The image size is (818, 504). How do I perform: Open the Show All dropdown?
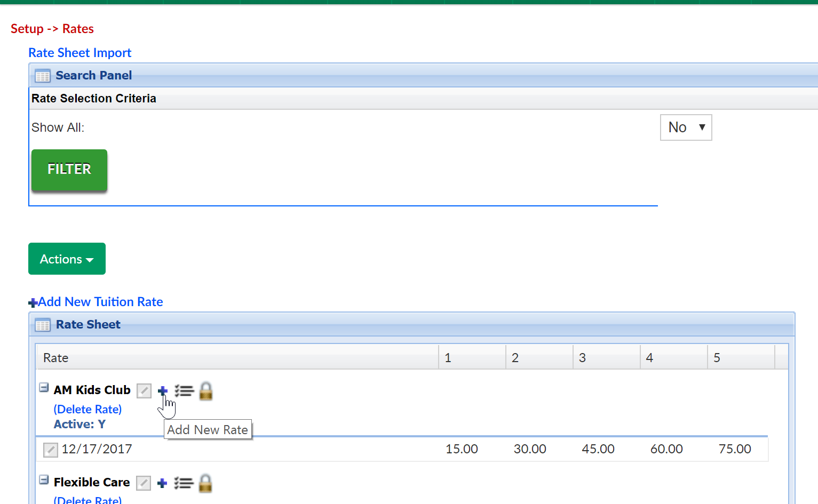pos(686,127)
